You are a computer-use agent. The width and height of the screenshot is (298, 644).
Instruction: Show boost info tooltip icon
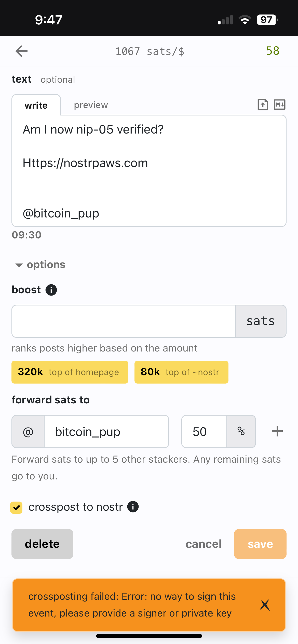[x=51, y=290]
